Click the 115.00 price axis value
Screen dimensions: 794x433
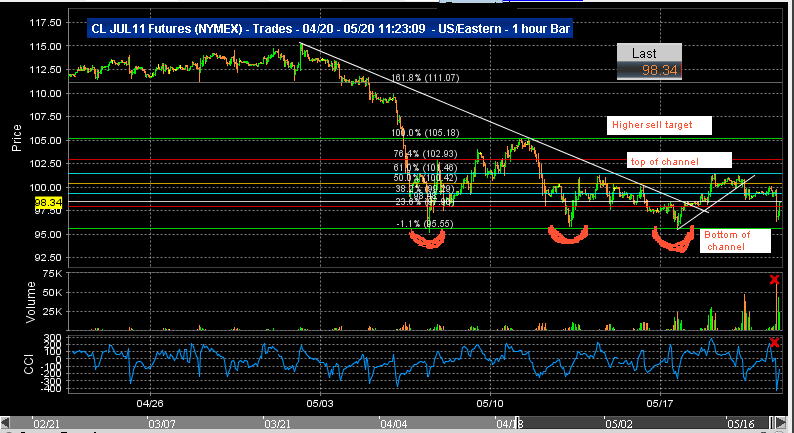click(x=47, y=46)
